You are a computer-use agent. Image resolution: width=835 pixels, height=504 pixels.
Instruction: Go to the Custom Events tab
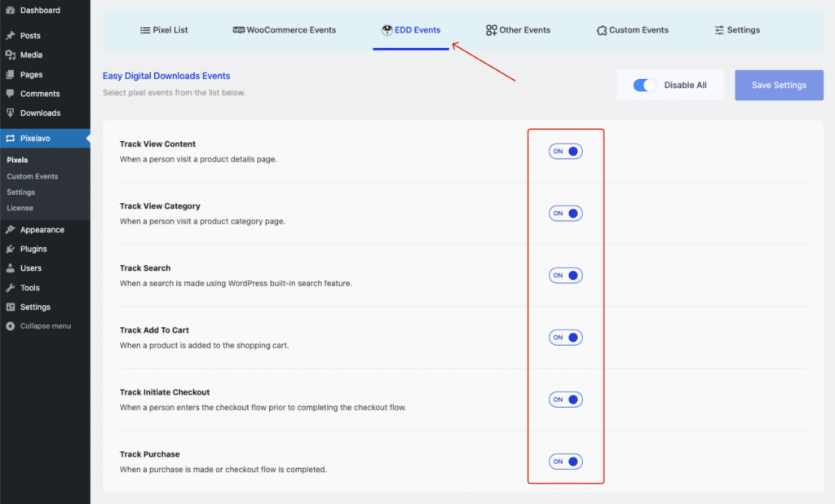[x=632, y=30]
